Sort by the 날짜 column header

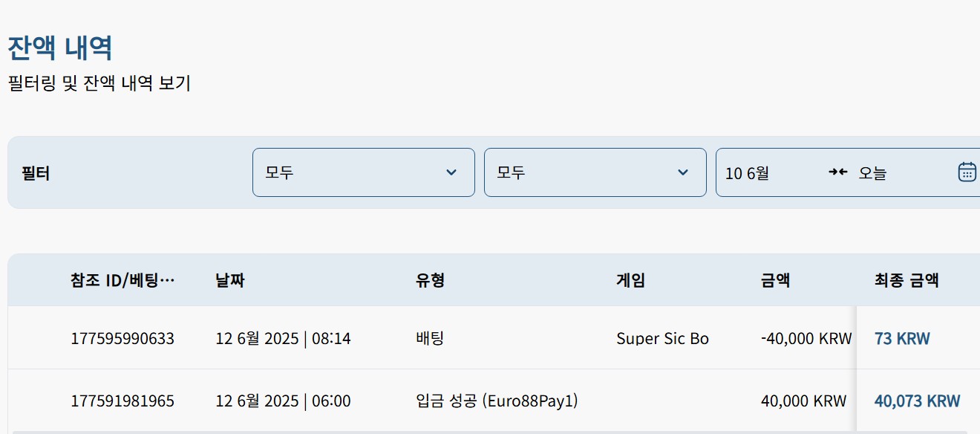[229, 280]
